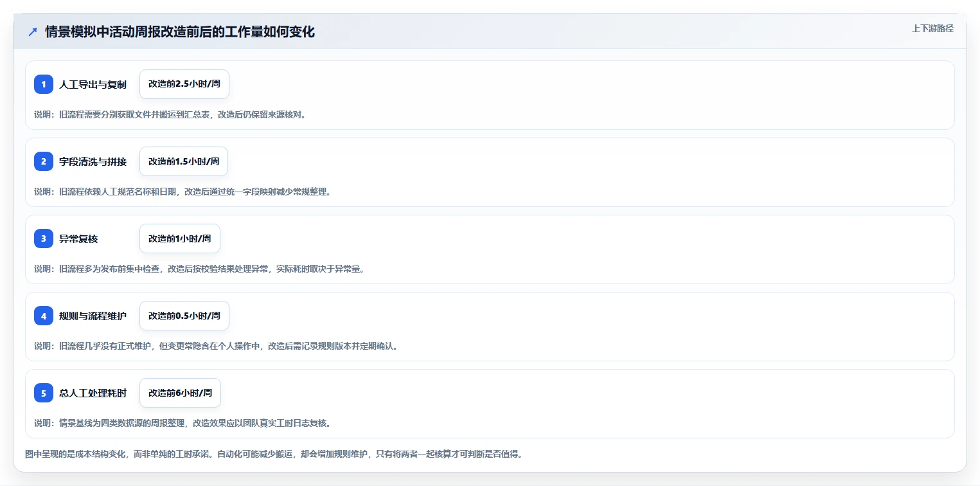This screenshot has height=486, width=980.
Task: Click the 规则与流程维护 row title
Action: (93, 316)
